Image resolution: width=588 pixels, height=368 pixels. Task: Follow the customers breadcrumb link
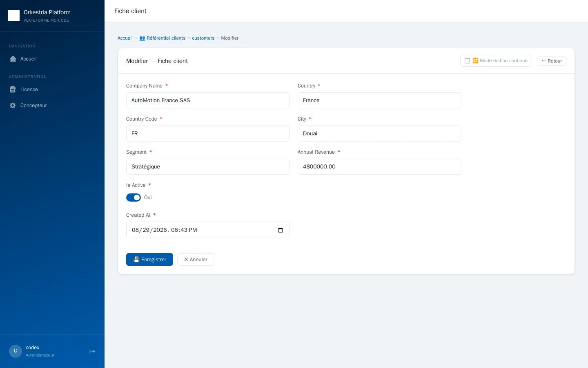203,38
